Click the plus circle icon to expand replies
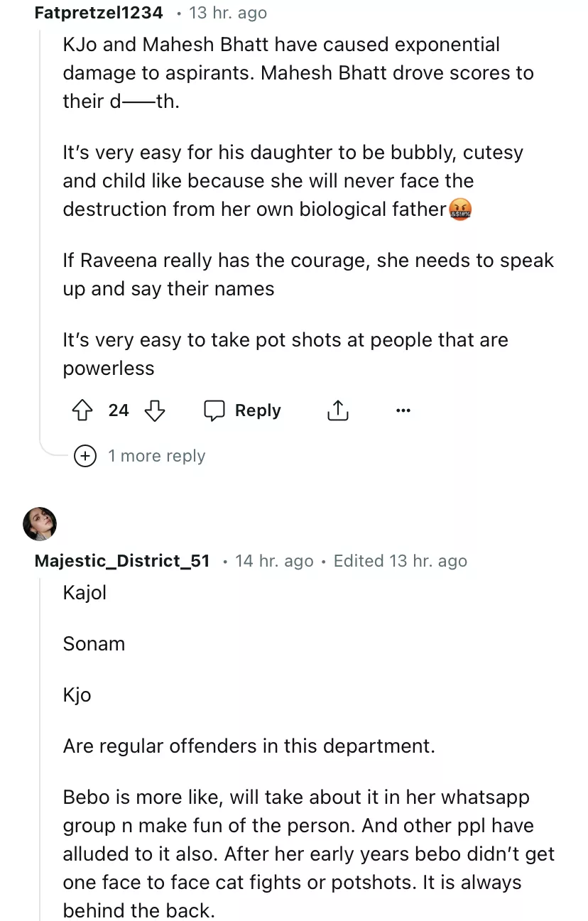Image resolution: width=588 pixels, height=921 pixels. tap(85, 456)
